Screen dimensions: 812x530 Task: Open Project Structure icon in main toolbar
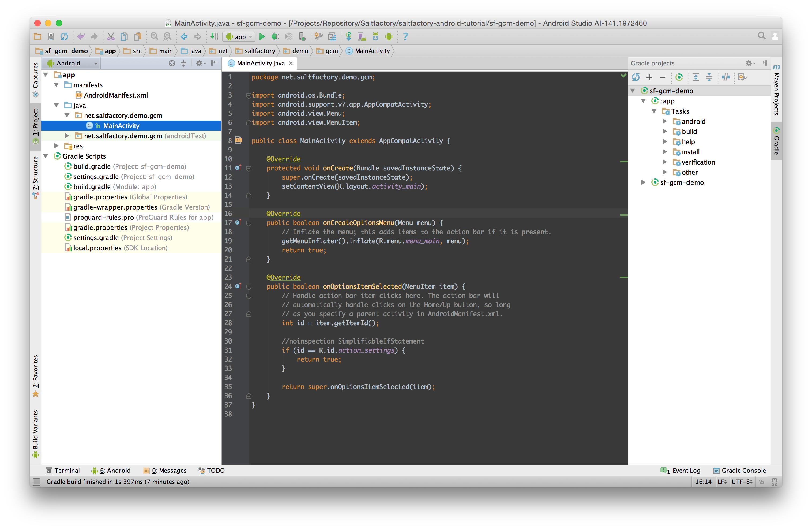pos(332,36)
